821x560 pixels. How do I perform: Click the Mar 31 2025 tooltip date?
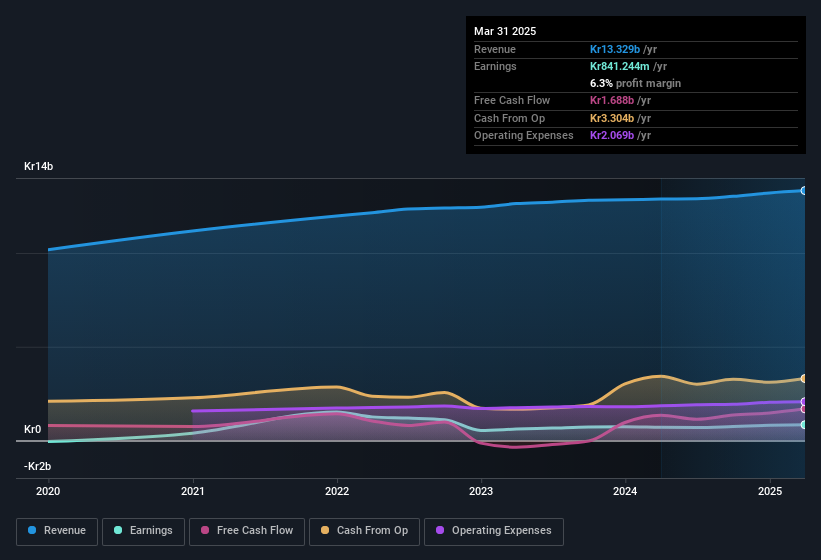(x=505, y=31)
